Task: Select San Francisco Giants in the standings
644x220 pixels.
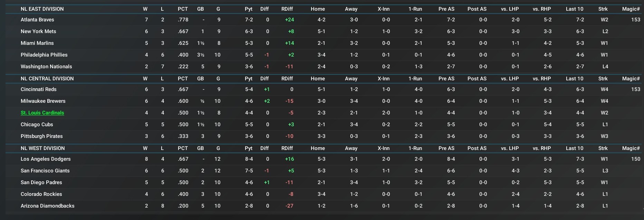Action: pos(45,171)
